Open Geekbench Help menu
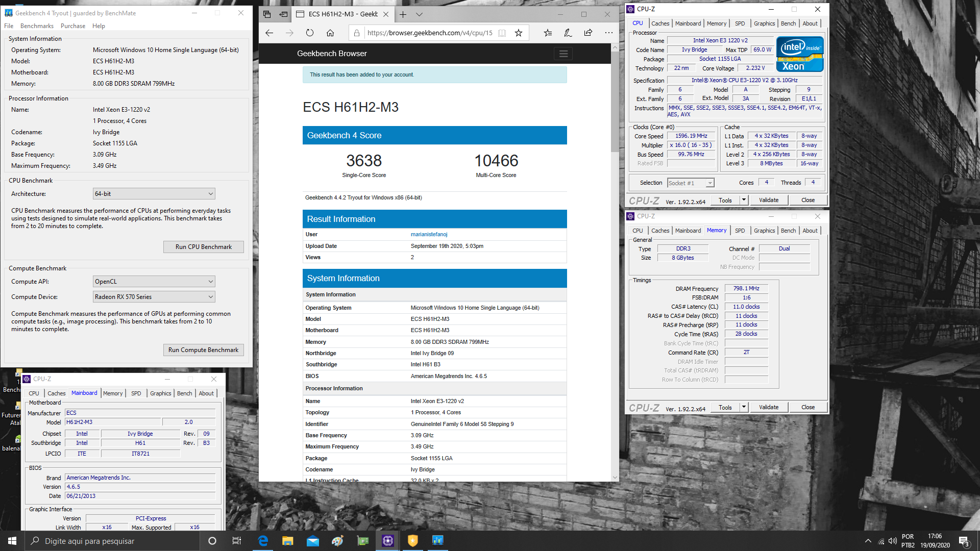 pyautogui.click(x=99, y=26)
